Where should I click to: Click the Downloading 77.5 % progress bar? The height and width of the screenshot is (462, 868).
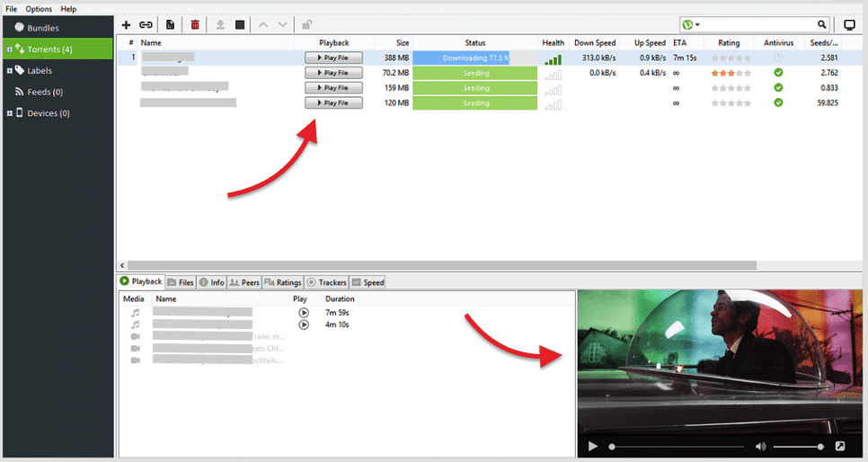[x=475, y=58]
